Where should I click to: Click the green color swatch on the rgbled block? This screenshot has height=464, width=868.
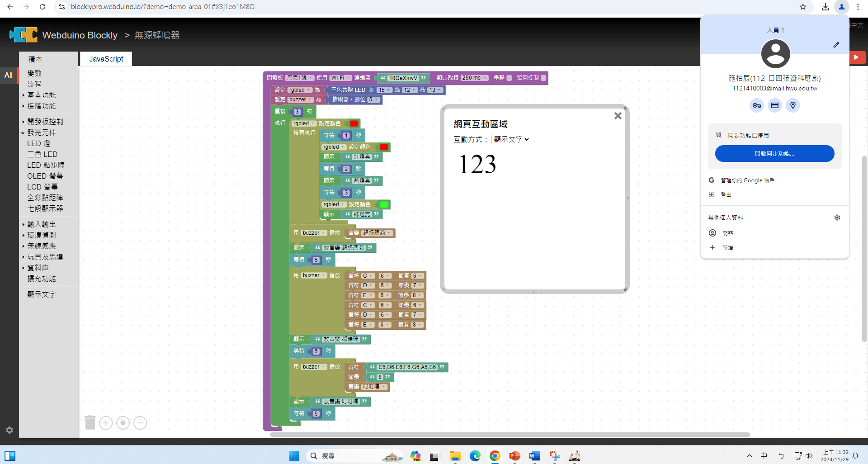coord(384,204)
